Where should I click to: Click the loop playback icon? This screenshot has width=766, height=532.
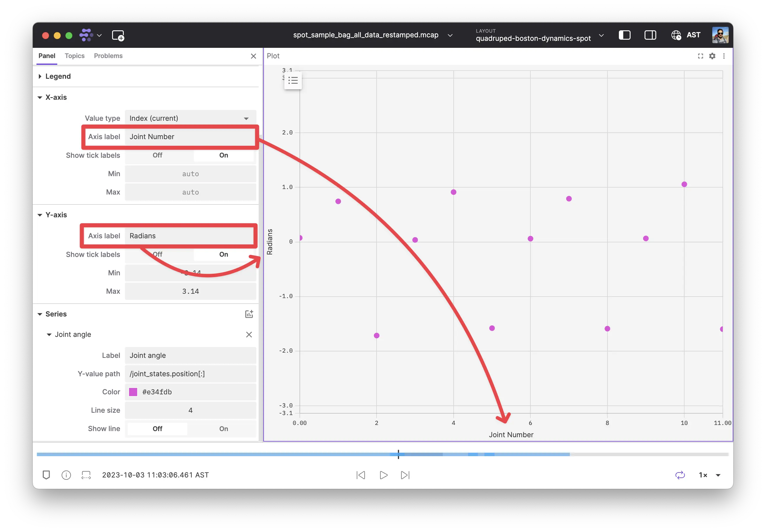[680, 475]
